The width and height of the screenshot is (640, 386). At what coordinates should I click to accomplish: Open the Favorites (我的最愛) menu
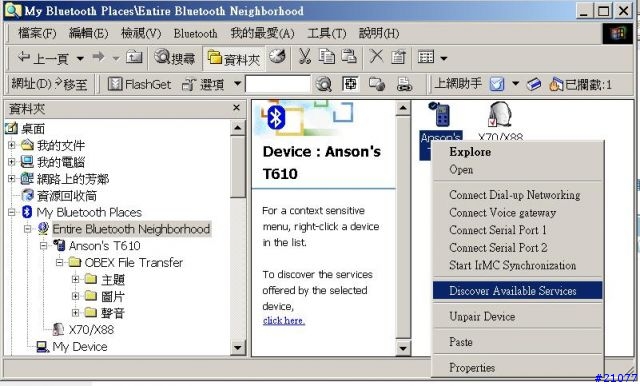[262, 33]
